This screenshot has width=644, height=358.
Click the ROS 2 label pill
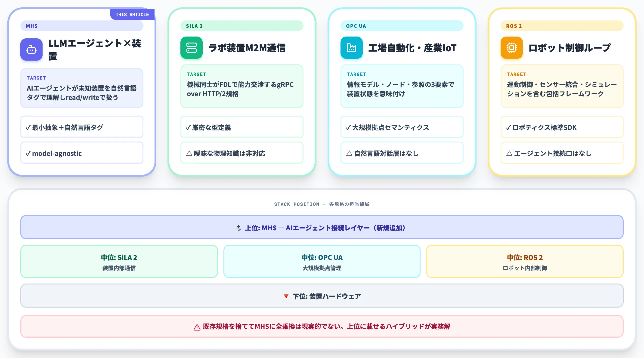pyautogui.click(x=562, y=26)
